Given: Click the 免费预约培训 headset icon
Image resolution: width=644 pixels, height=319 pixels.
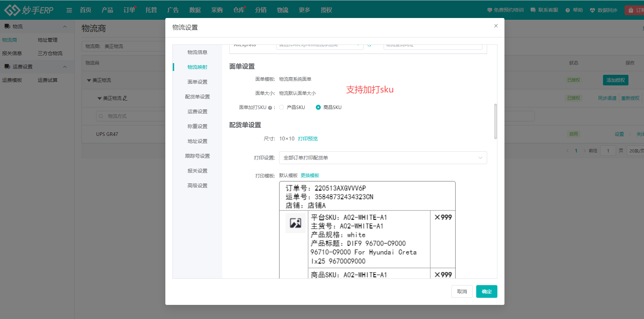Looking at the screenshot, I should coord(489,10).
